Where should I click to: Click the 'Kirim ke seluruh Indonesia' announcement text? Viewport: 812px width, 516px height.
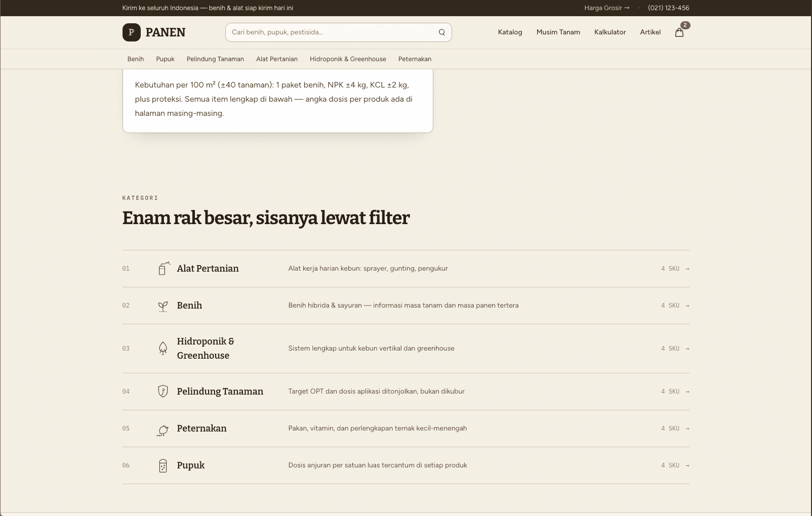[x=208, y=8]
